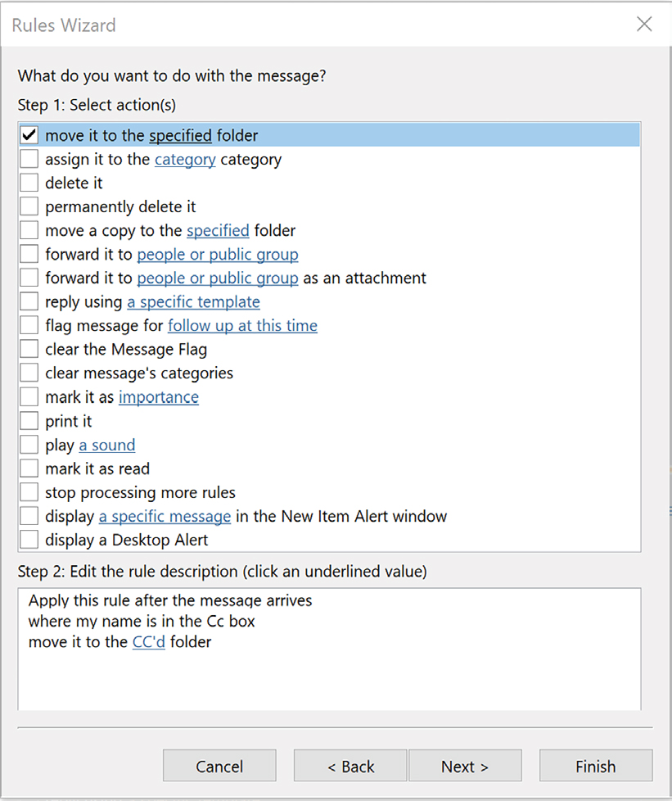Close the Rules Wizard dialog window
Viewport: 672px width, 801px height.
pos(644,25)
